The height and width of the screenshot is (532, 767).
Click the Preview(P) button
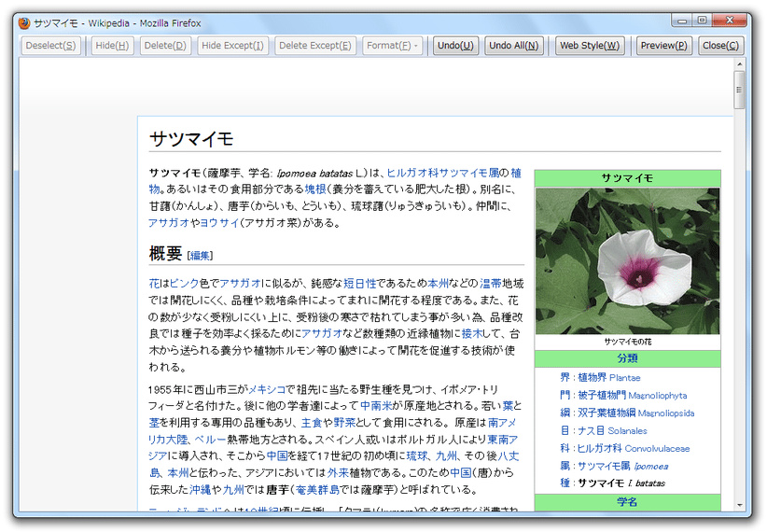[663, 46]
